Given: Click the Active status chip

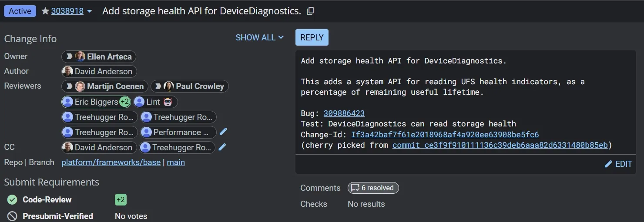Looking at the screenshot, I should point(20,11).
